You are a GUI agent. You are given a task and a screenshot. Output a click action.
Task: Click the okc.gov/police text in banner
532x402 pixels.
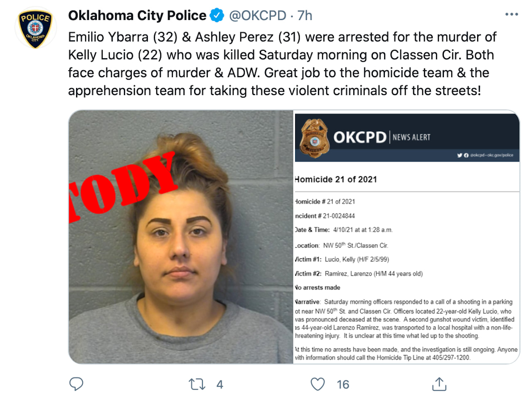click(x=500, y=155)
